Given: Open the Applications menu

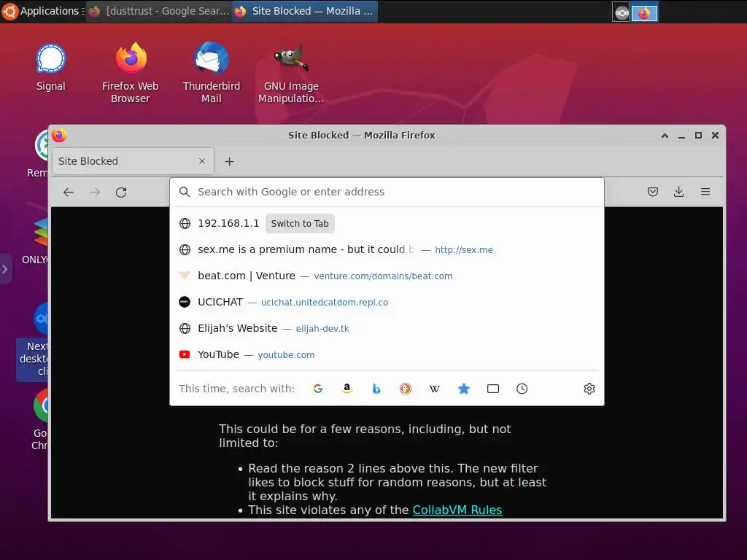Looking at the screenshot, I should pos(42,11).
